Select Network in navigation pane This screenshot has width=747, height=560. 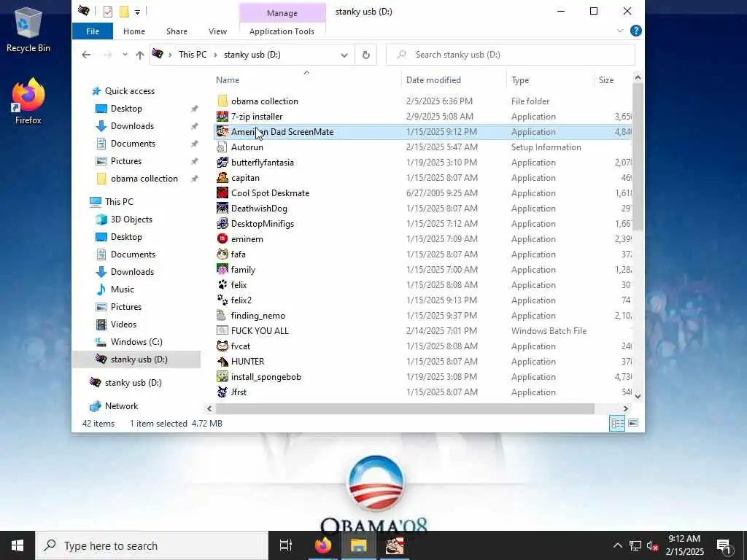[121, 406]
